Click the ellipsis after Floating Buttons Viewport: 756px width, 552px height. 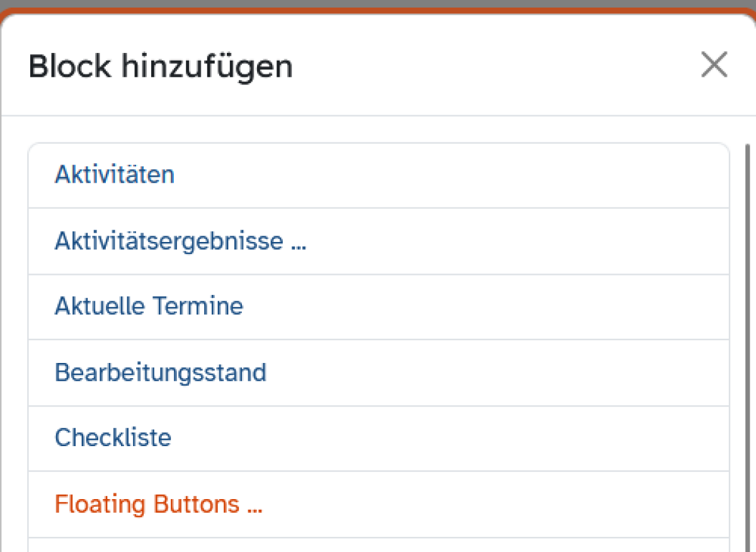point(254,507)
